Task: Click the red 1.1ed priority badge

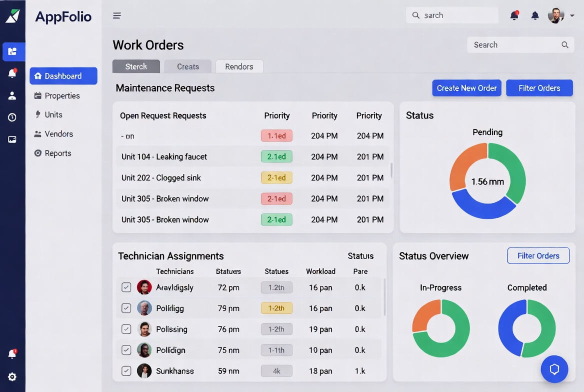Action: 276,135
